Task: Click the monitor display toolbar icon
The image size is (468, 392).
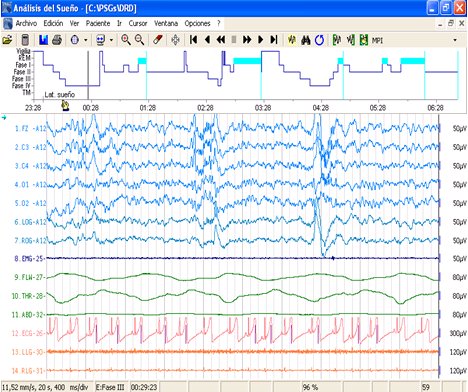Action: pos(100,40)
